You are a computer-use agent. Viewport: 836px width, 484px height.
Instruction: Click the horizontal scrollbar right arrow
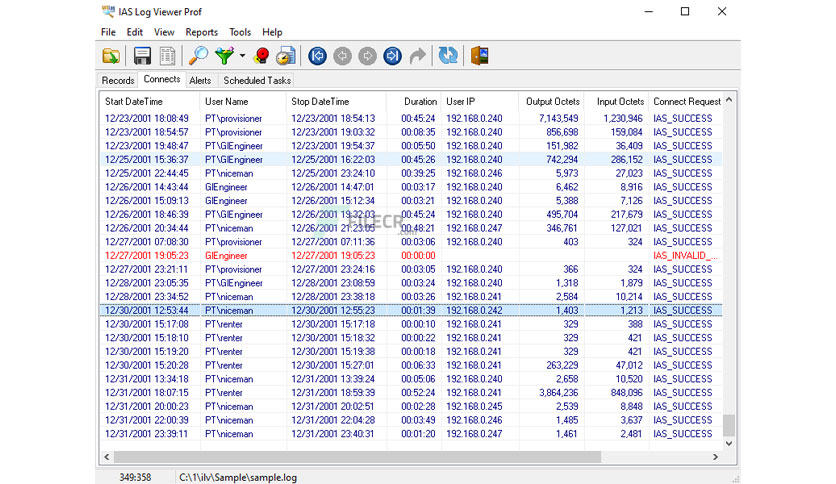pyautogui.click(x=716, y=457)
